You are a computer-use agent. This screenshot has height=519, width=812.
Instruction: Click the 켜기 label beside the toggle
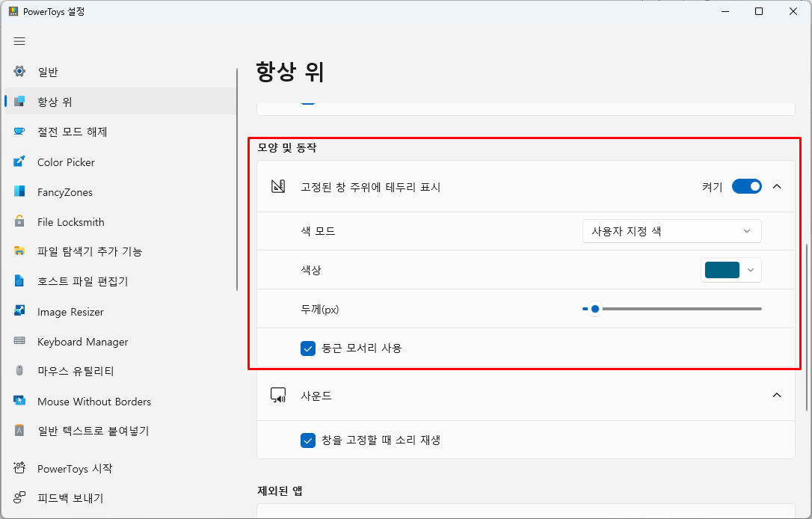(x=712, y=187)
